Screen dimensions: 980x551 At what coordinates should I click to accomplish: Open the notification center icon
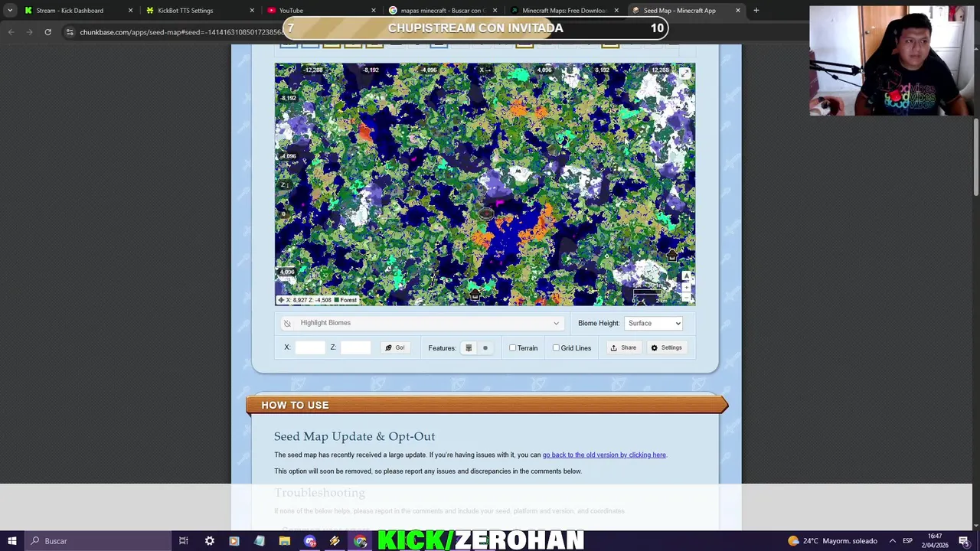click(965, 541)
